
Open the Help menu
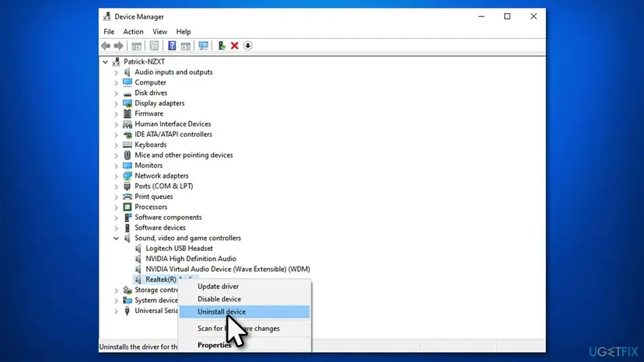tap(184, 32)
